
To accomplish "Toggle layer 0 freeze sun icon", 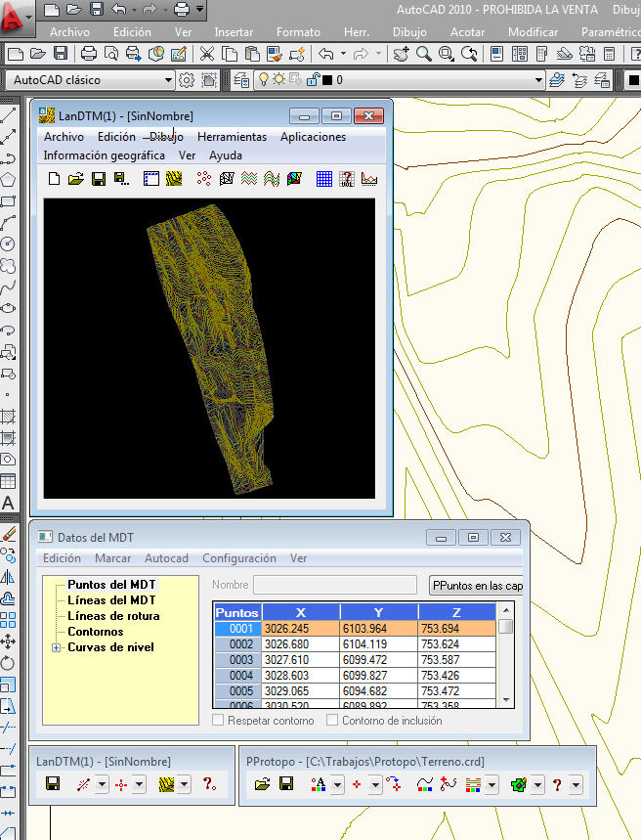I will coord(279,80).
